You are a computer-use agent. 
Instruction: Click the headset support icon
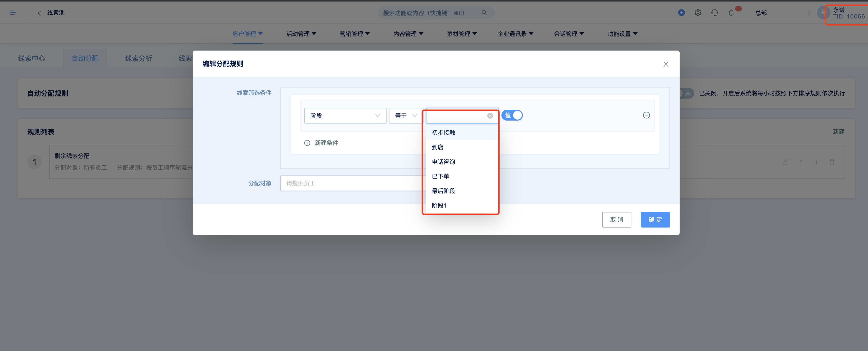pos(714,13)
